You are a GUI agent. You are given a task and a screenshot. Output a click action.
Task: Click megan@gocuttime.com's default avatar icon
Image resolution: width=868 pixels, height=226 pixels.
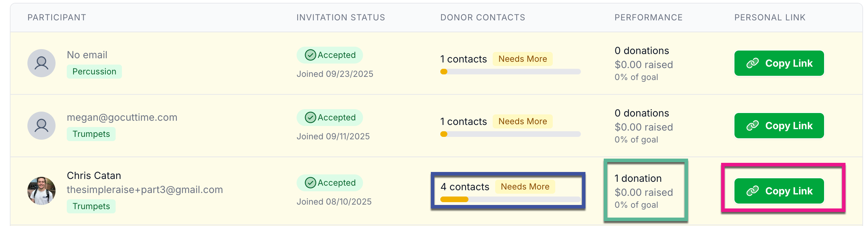tap(41, 126)
